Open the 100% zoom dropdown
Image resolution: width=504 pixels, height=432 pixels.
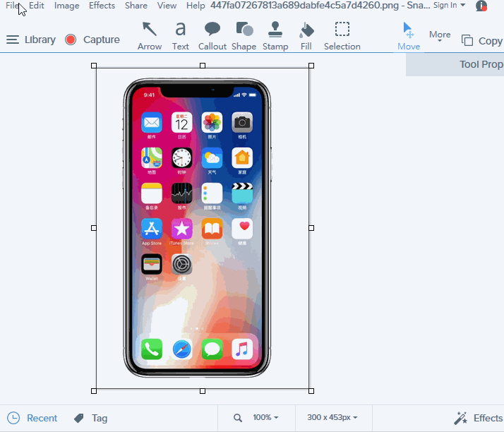coord(265,417)
